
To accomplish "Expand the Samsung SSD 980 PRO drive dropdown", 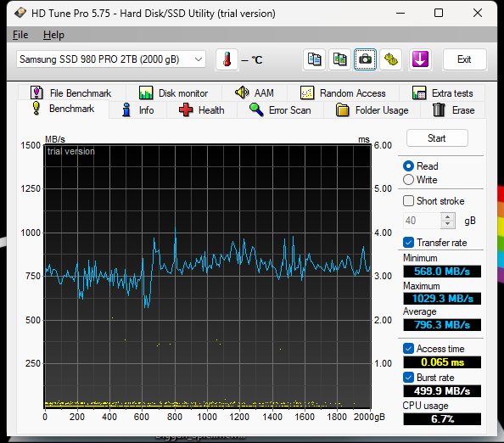I will (x=111, y=59).
